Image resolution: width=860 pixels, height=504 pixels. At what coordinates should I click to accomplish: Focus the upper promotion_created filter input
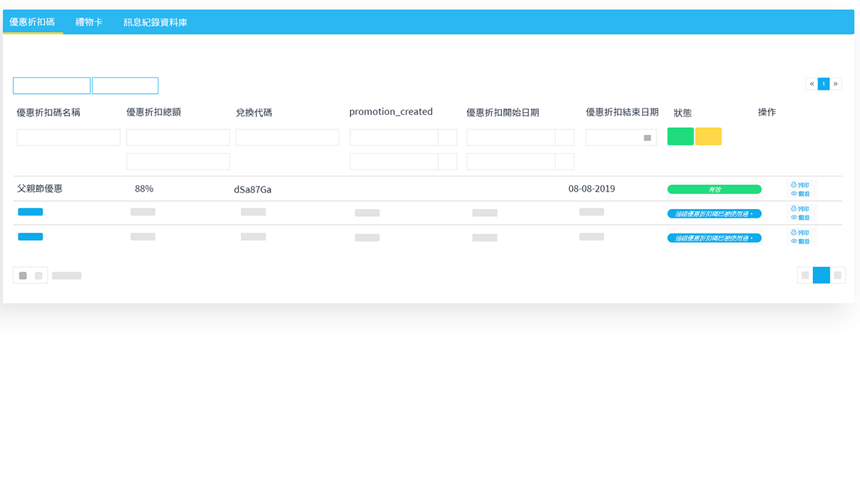click(x=393, y=137)
